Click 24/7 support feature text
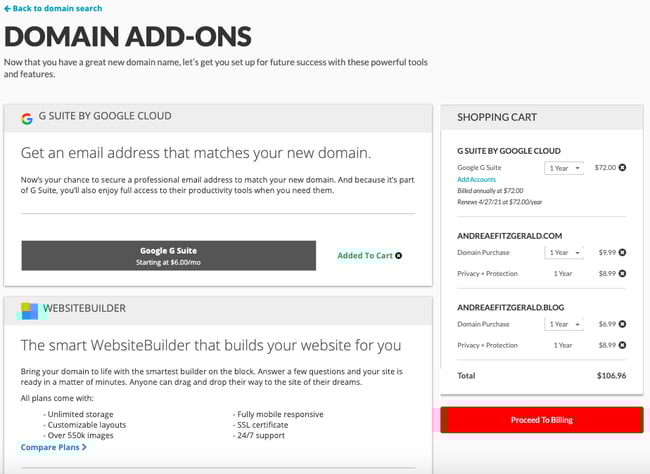 tap(261, 435)
